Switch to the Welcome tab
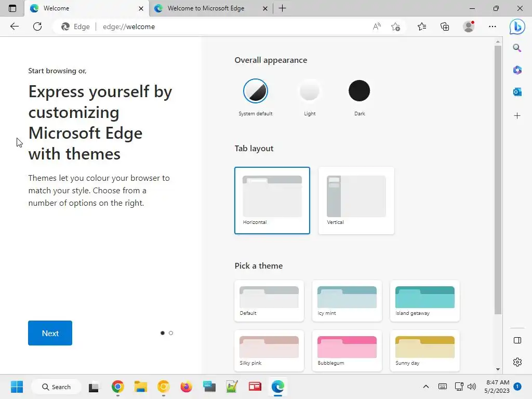The image size is (532, 399). pos(87,8)
